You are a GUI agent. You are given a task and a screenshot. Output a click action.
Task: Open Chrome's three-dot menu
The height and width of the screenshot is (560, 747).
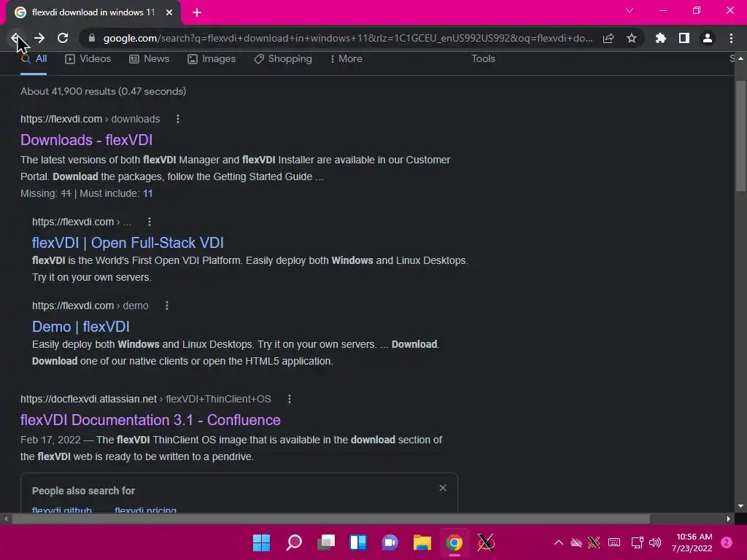pyautogui.click(x=731, y=38)
